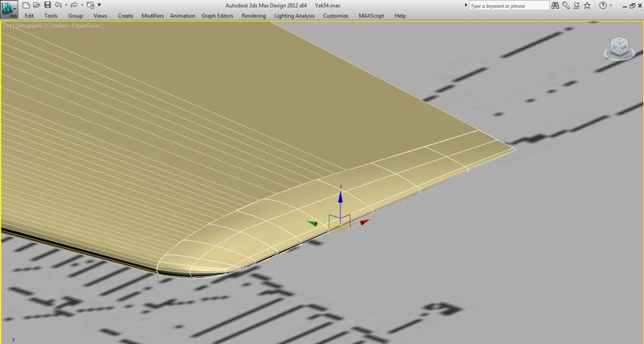
Task: Open the Lighting Analysis menu
Action: pyautogui.click(x=295, y=15)
